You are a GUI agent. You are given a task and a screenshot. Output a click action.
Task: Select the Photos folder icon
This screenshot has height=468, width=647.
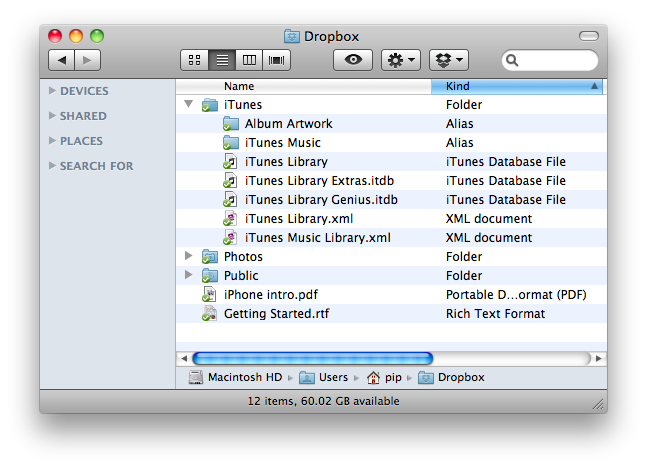[210, 257]
